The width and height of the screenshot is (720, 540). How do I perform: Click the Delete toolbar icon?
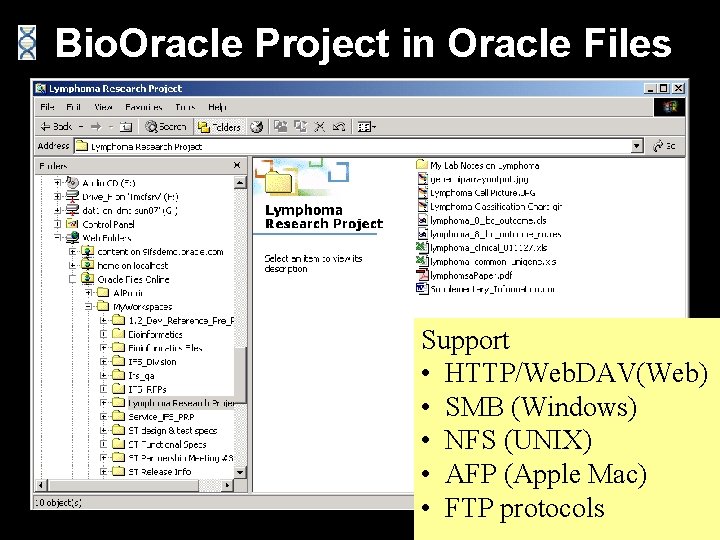pos(320,126)
